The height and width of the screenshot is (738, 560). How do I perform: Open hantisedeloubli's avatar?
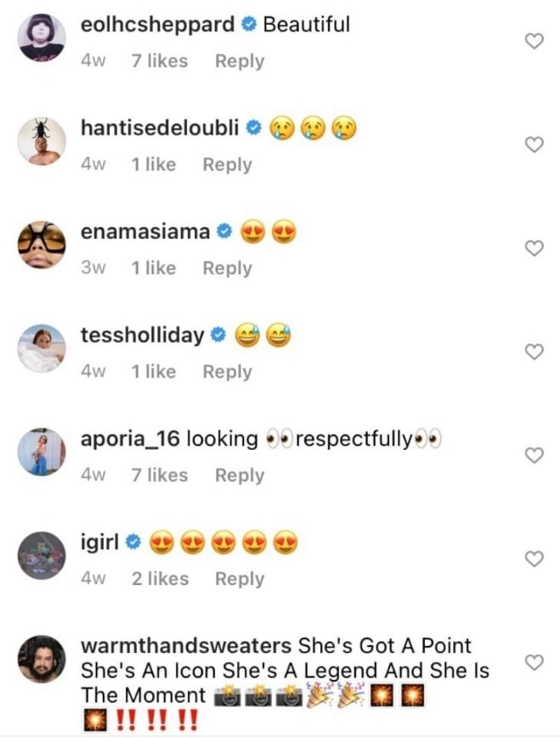(42, 141)
